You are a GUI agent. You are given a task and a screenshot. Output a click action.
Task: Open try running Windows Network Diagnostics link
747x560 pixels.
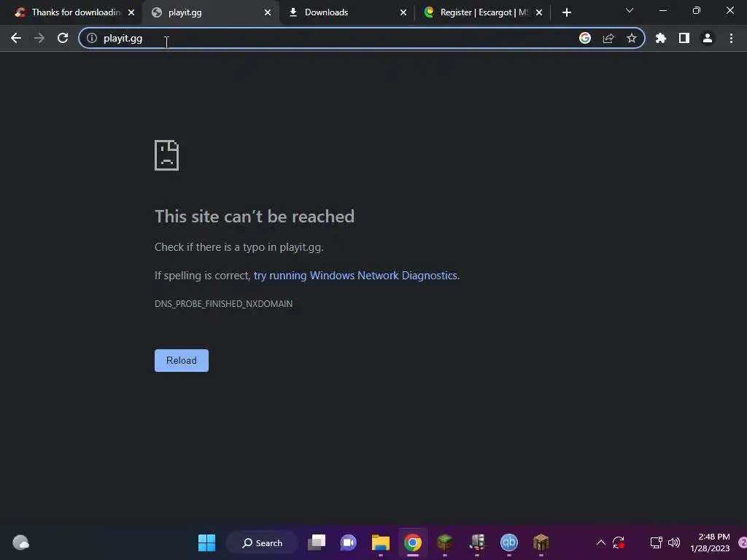(x=355, y=276)
